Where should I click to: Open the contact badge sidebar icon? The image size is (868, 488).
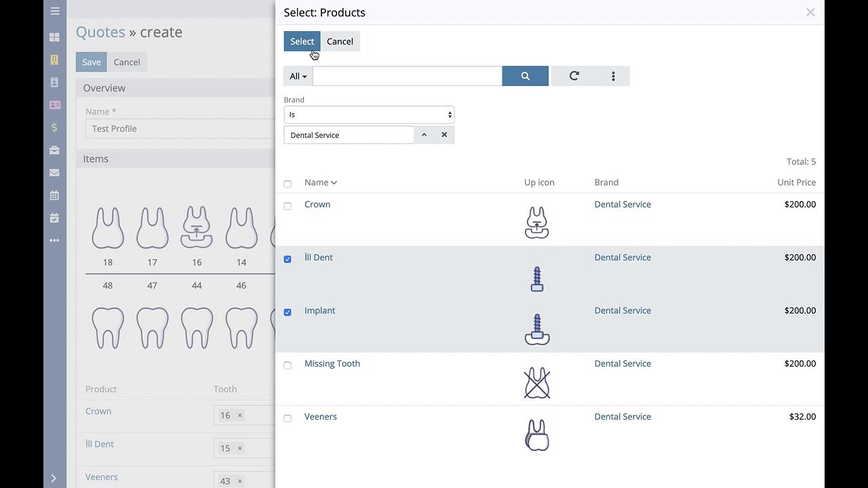point(55,82)
